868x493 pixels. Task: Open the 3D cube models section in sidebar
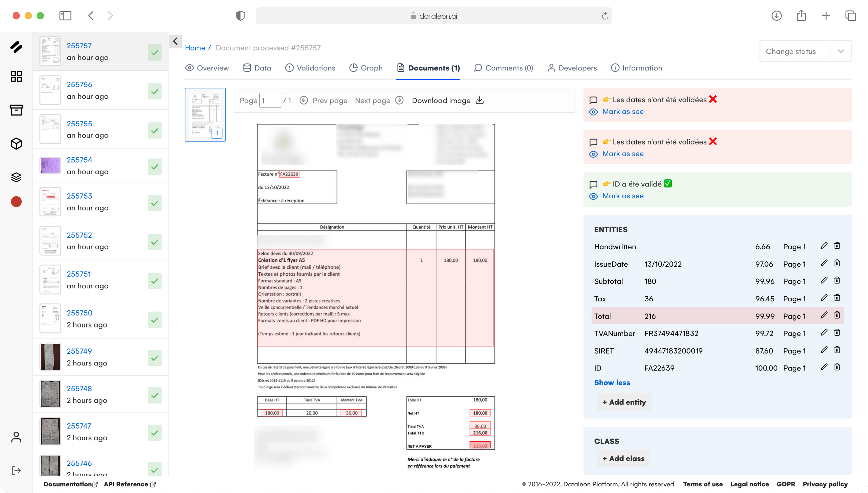(x=16, y=144)
